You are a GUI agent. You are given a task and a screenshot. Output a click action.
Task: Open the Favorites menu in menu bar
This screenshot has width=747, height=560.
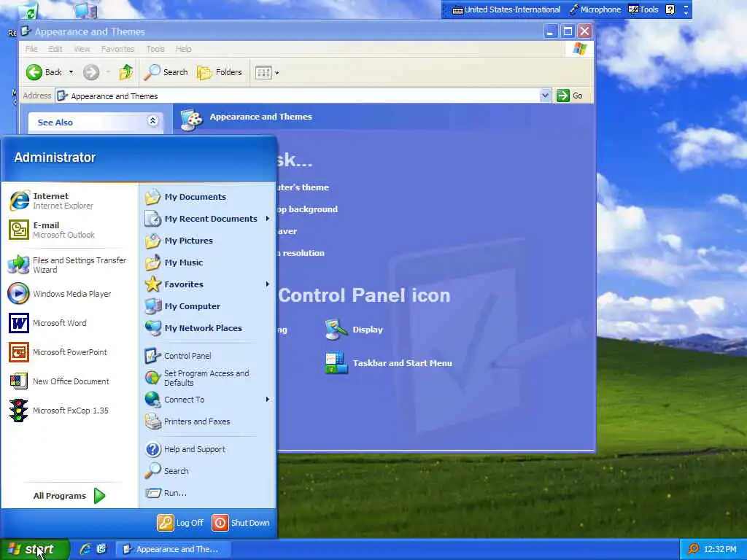click(x=117, y=49)
